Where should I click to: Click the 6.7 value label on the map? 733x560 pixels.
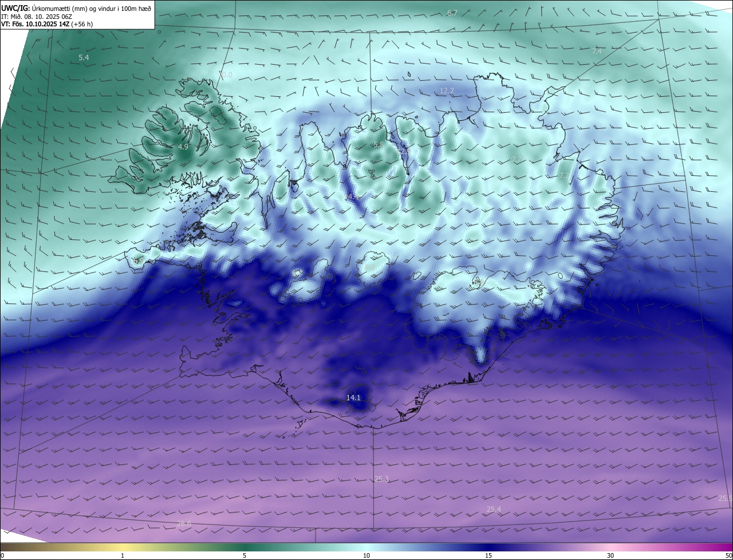tap(452, 13)
